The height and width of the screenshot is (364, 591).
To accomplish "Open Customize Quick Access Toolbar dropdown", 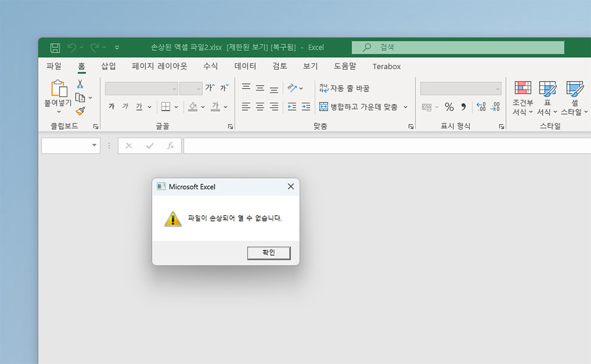I will pos(117,47).
